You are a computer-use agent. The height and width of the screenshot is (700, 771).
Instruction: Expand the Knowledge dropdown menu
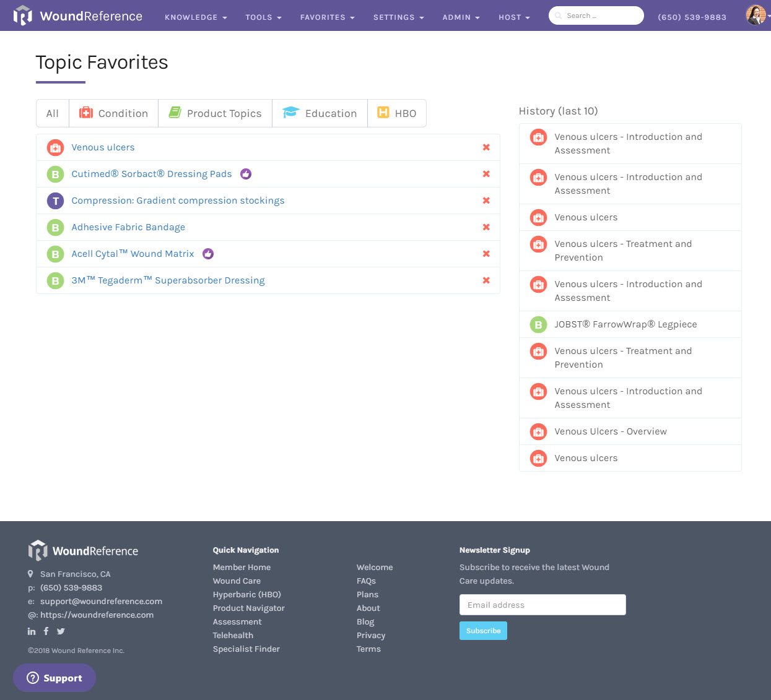196,17
